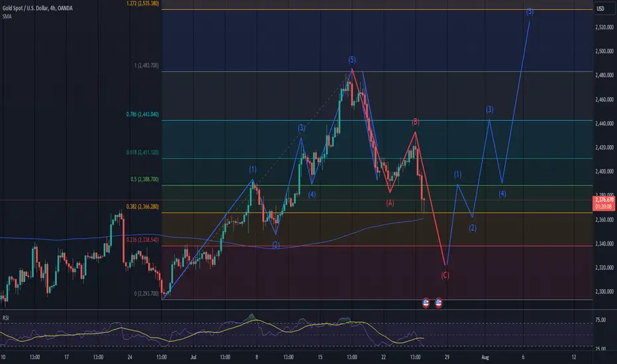Click the 2,500.000 price axis label
The height and width of the screenshot is (364, 617).
pos(604,51)
